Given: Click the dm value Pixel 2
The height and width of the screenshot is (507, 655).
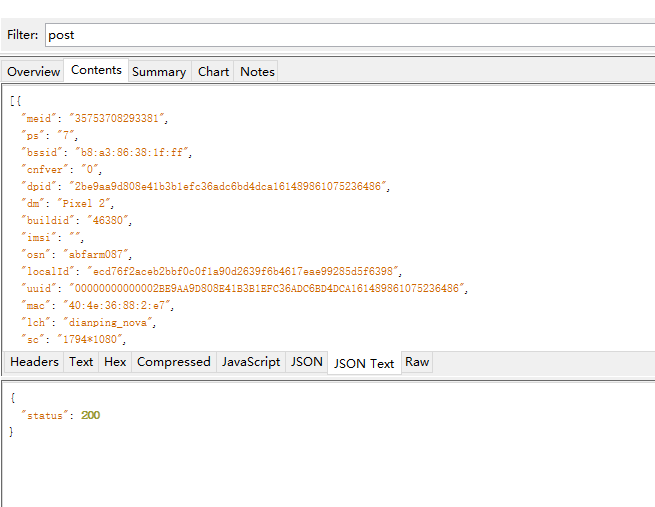Looking at the screenshot, I should pyautogui.click(x=84, y=203).
